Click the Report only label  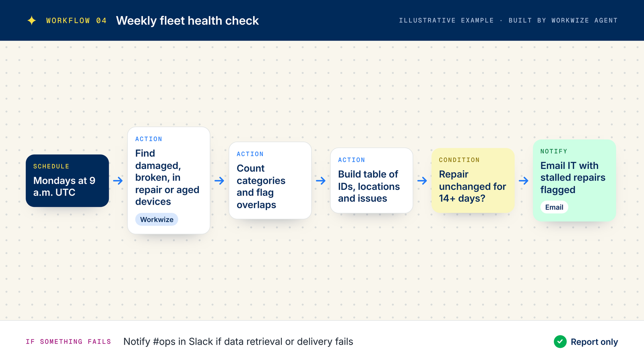pos(594,342)
